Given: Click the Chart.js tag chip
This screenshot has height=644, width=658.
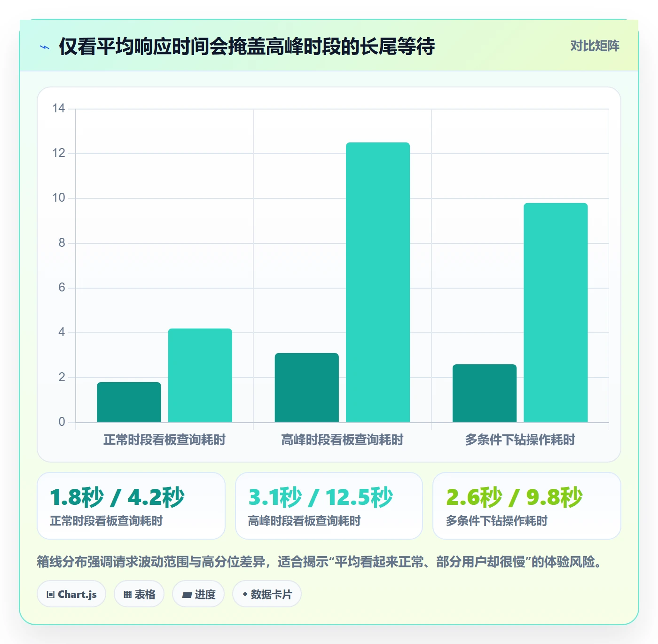Looking at the screenshot, I should (71, 594).
